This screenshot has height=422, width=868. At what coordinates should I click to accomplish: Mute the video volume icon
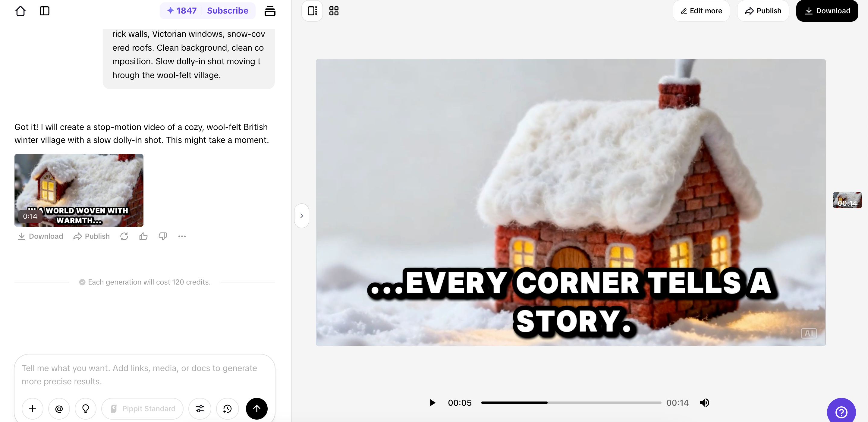coord(705,402)
